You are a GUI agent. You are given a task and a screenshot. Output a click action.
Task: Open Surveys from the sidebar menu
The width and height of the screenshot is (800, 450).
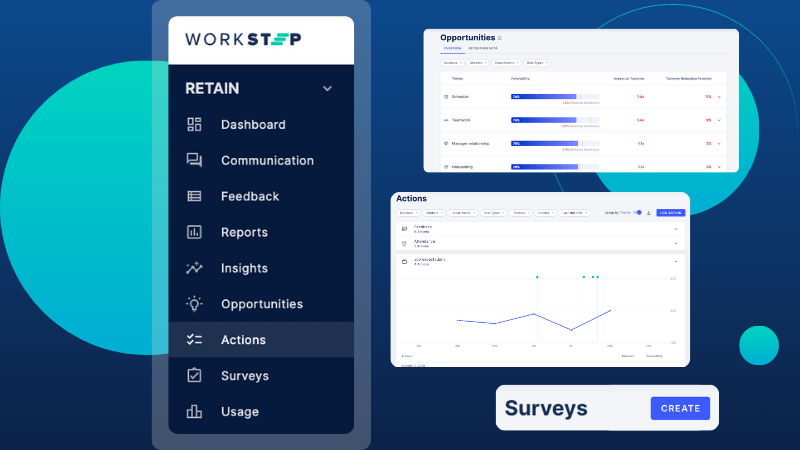tap(261, 376)
